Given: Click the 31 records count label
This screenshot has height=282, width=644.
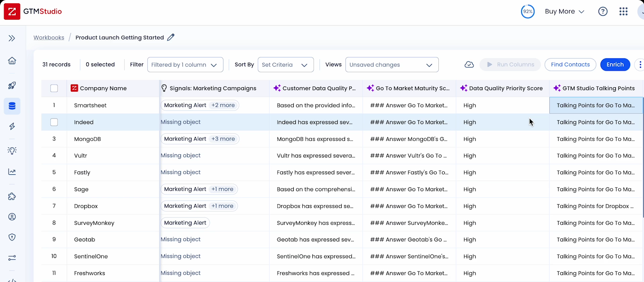Looking at the screenshot, I should point(56,64).
